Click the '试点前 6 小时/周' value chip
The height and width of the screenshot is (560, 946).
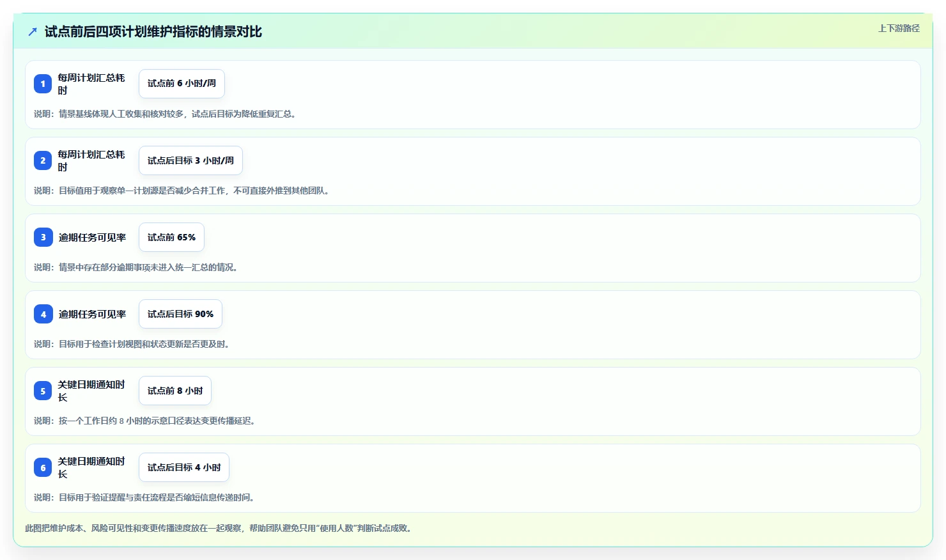(x=182, y=84)
